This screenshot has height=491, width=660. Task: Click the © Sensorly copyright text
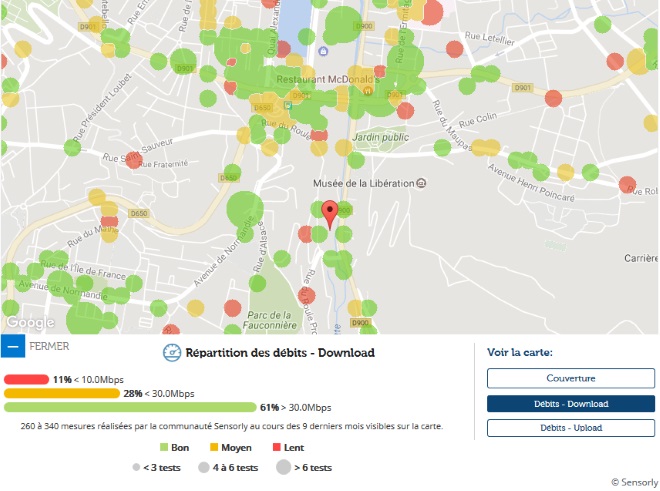tap(632, 481)
